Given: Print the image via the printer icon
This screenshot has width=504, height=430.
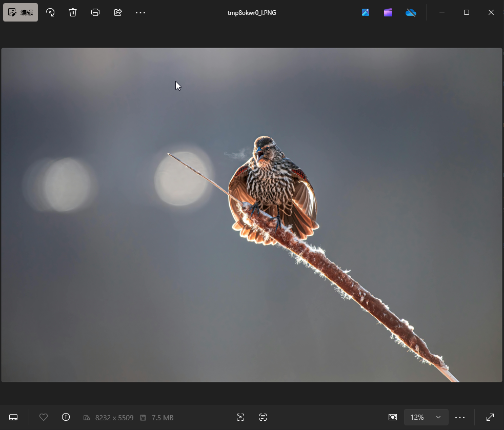Looking at the screenshot, I should pyautogui.click(x=95, y=12).
